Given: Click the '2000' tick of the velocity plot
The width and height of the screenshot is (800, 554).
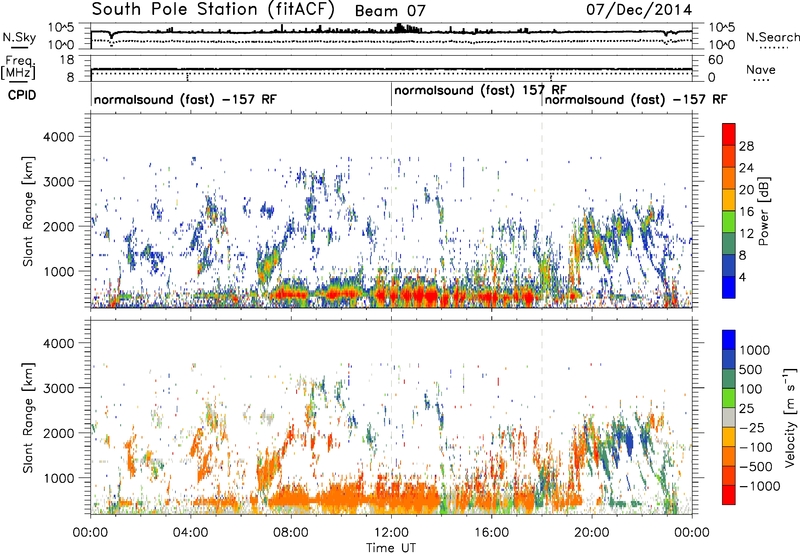Looking at the screenshot, I should pyautogui.click(x=58, y=433).
